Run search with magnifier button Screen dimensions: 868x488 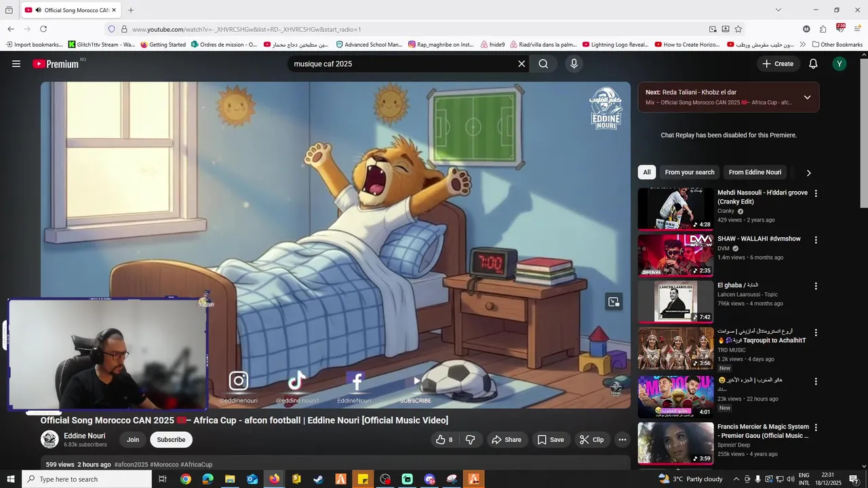pos(543,64)
